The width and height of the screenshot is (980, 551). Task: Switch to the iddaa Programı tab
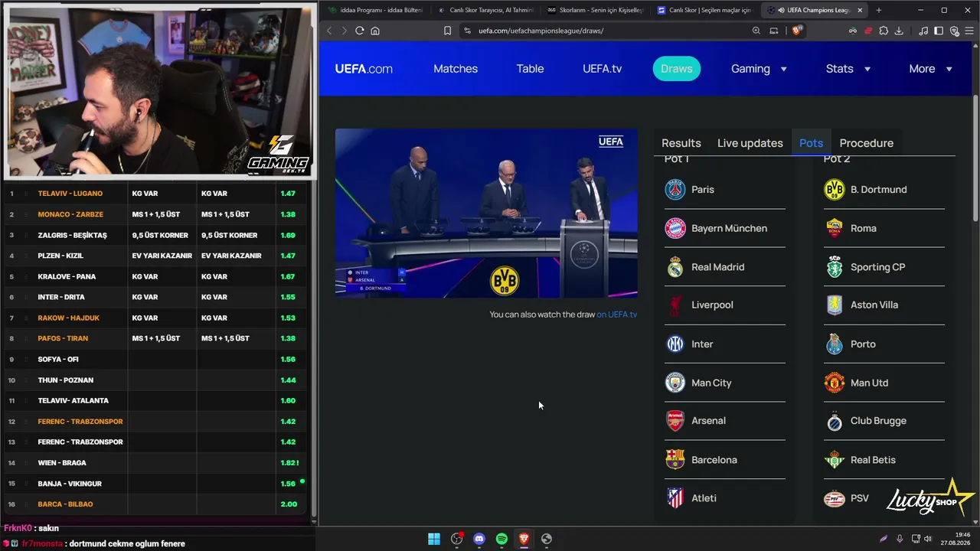(375, 10)
